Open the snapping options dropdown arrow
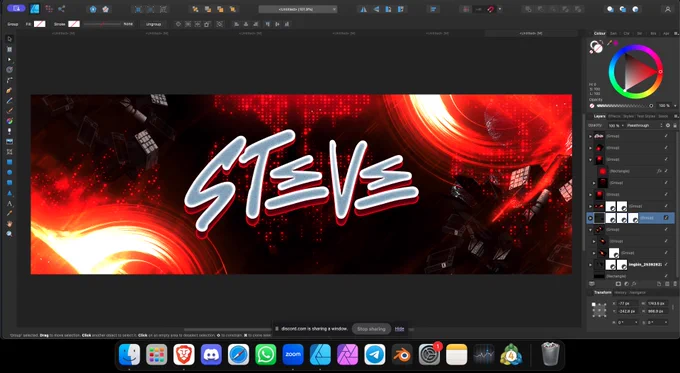 pos(500,9)
